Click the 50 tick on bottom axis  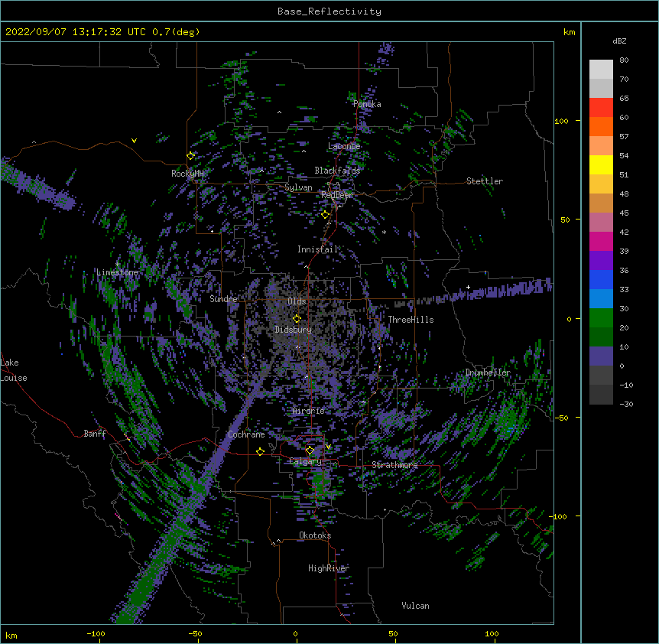pos(394,633)
